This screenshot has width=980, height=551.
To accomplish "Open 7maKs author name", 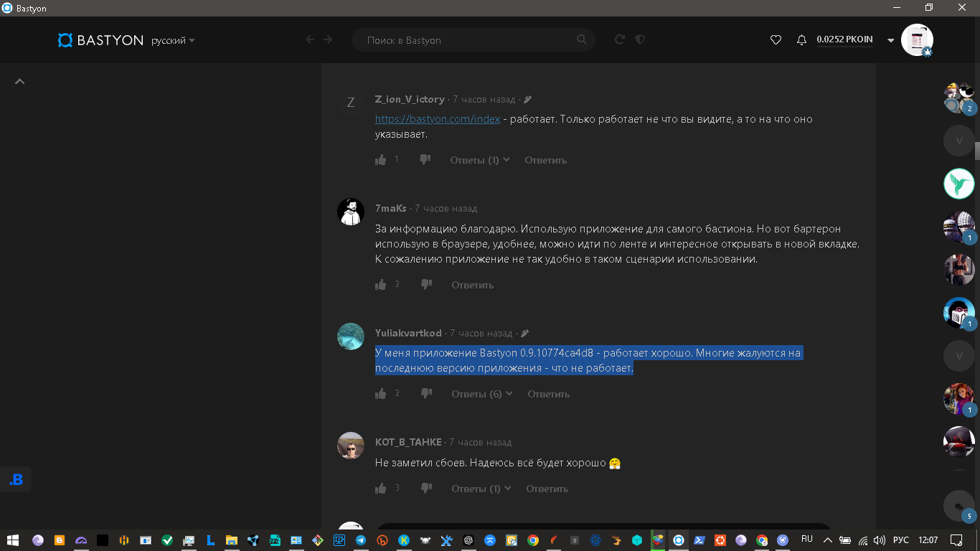I will [x=391, y=208].
